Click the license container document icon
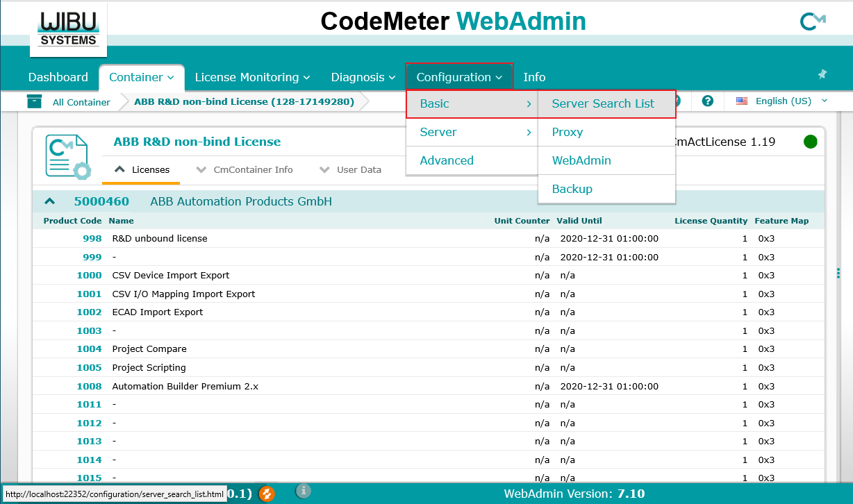 [68, 157]
